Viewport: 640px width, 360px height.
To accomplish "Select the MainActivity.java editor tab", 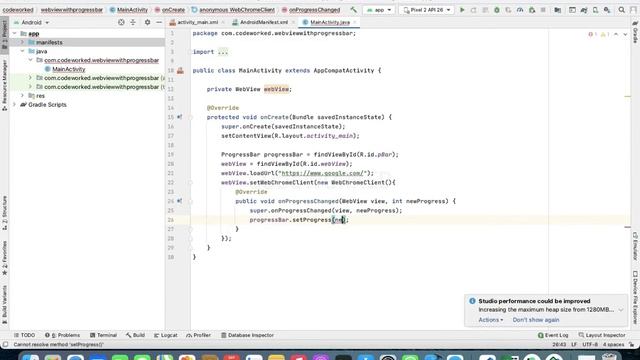I will (x=329, y=22).
